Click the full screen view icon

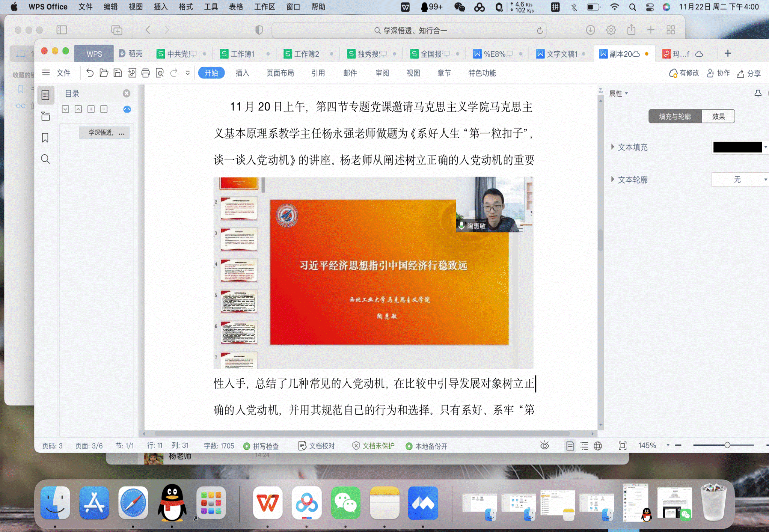click(622, 446)
